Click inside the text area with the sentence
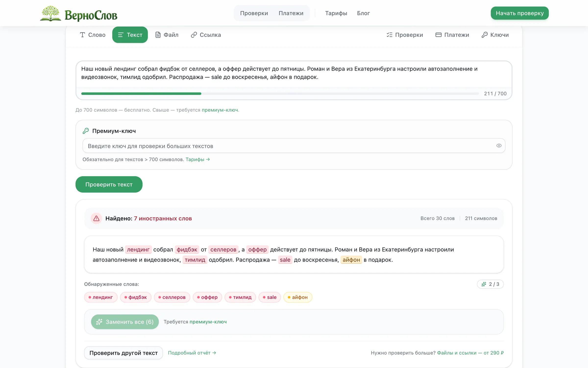The height and width of the screenshot is (368, 588). (294, 74)
